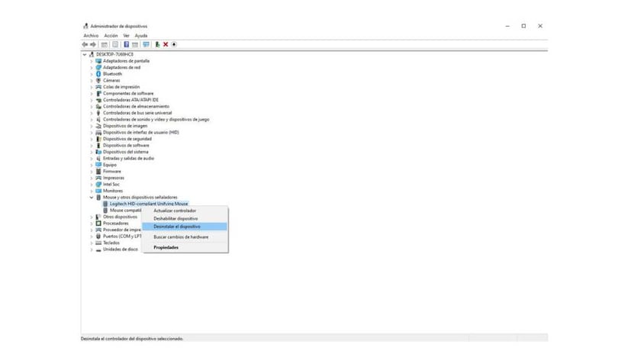Open the Acción menu
This screenshot has width=632, height=364.
click(x=111, y=35)
